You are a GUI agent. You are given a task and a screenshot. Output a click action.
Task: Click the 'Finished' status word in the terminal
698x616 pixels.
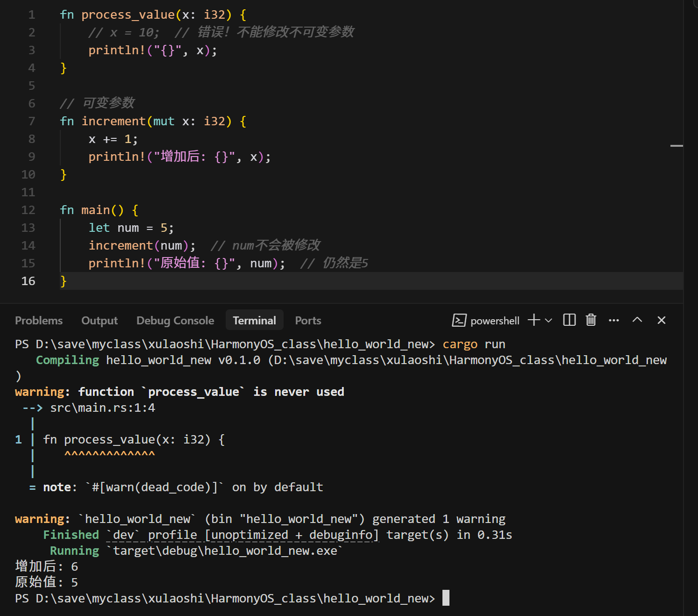click(71, 535)
